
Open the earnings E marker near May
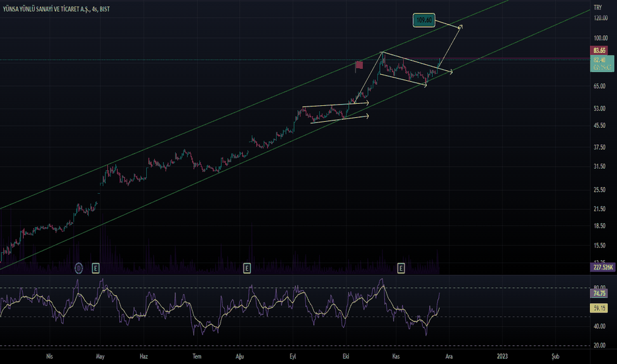click(x=95, y=268)
